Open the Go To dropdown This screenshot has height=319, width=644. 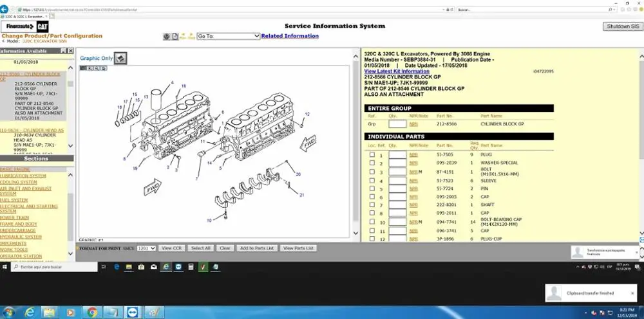[x=229, y=36]
